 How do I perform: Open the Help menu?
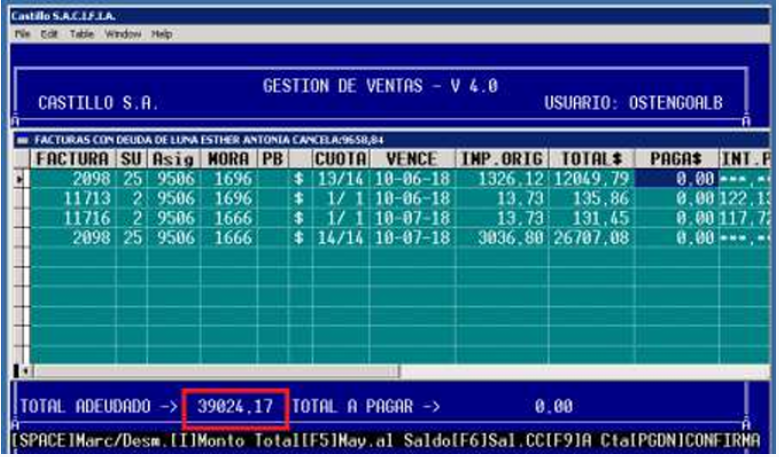pyautogui.click(x=162, y=33)
